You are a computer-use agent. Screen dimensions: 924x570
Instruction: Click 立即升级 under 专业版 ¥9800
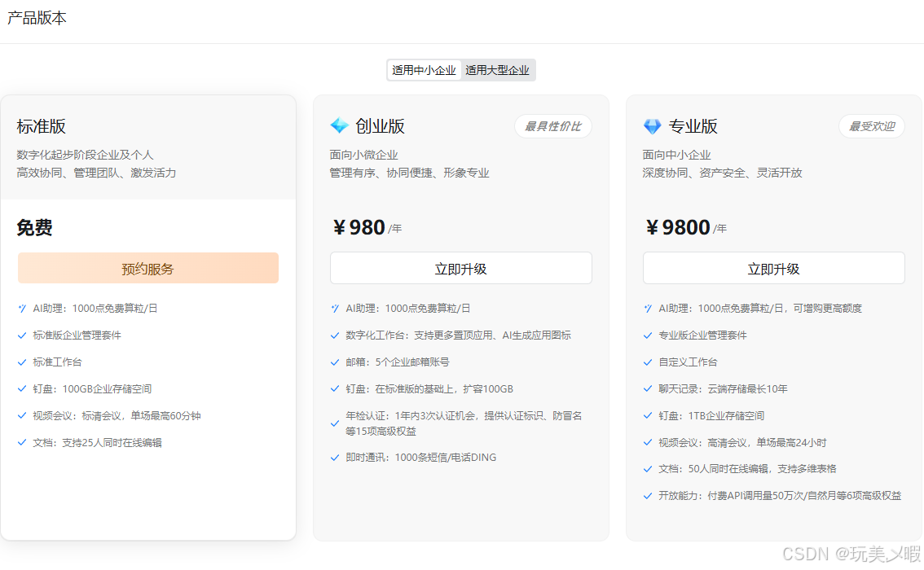pyautogui.click(x=774, y=269)
